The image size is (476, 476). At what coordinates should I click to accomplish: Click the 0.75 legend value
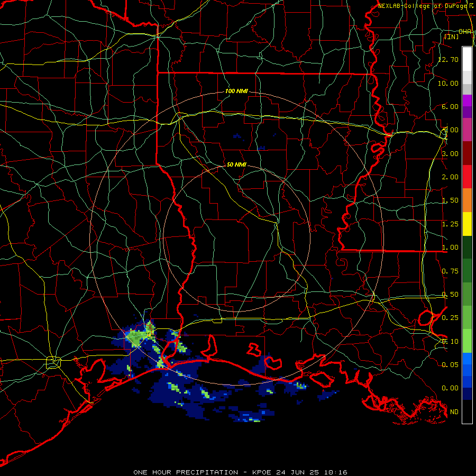tap(450, 271)
